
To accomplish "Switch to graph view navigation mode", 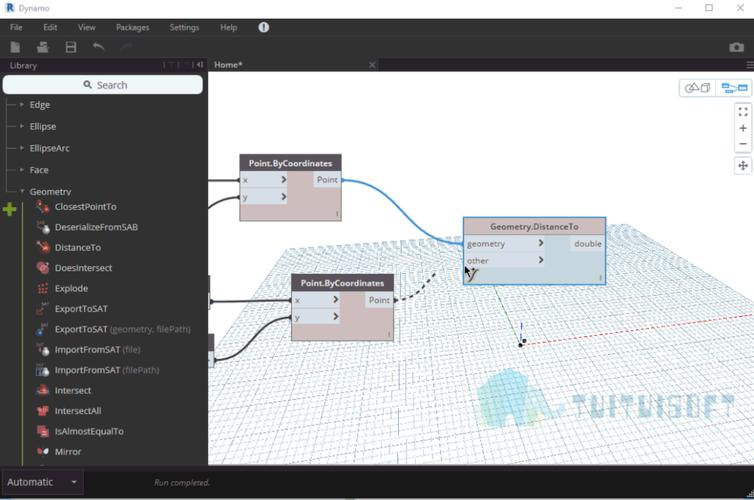I will point(735,88).
